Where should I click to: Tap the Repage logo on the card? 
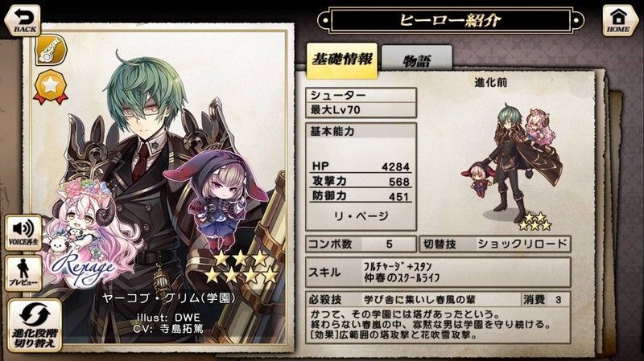pyautogui.click(x=81, y=269)
